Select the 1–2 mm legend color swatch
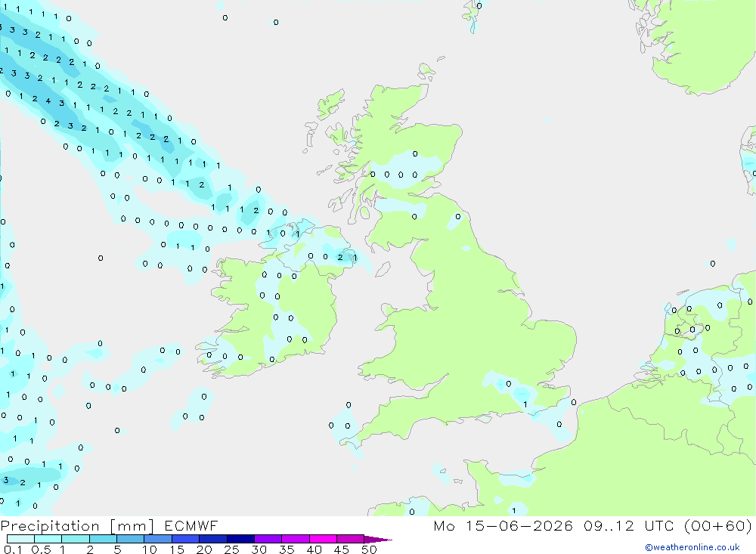The height and width of the screenshot is (554, 756). (75, 539)
